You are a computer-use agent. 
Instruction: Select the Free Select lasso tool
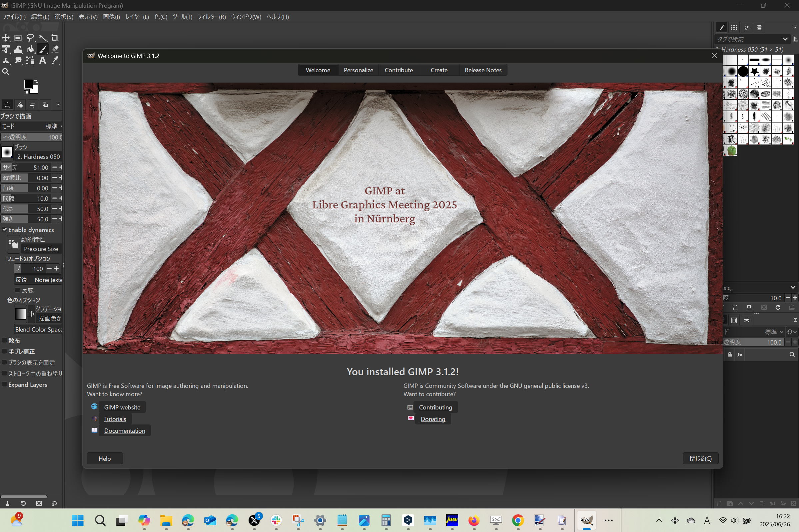tap(30, 38)
